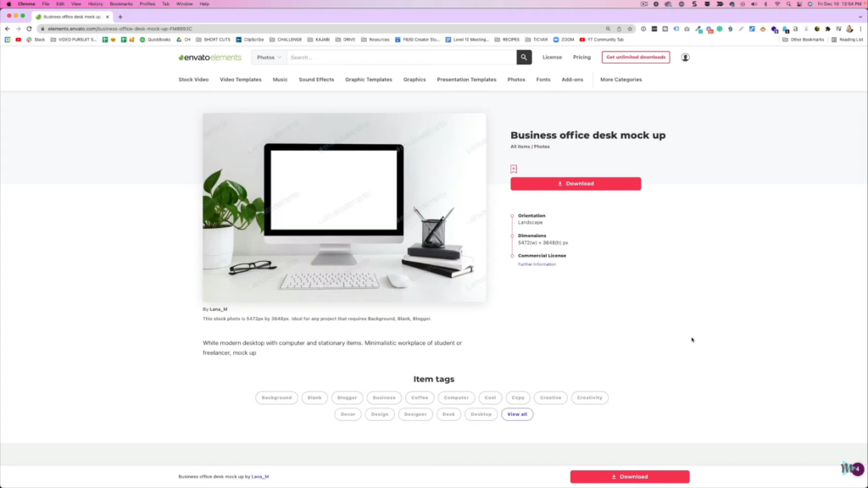The height and width of the screenshot is (488, 868).
Task: Open Further information license link
Action: [x=537, y=264]
